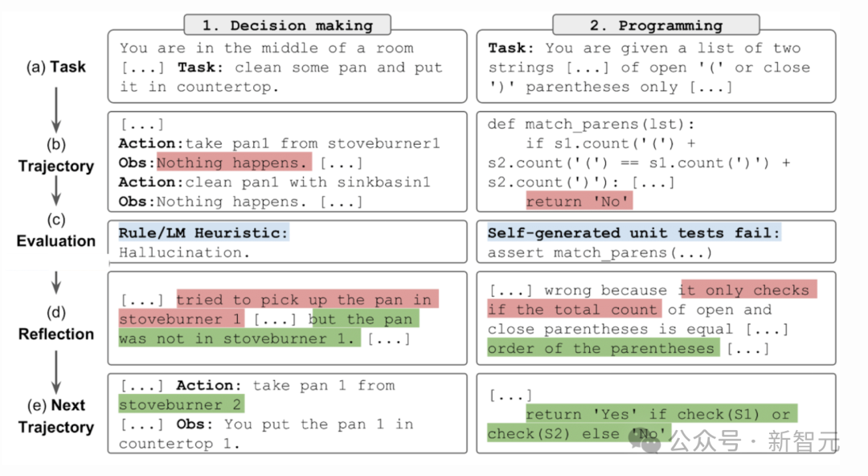This screenshot has width=868, height=476.
Task: Click the '(e) Next Trajectory' label
Action: pos(56,416)
